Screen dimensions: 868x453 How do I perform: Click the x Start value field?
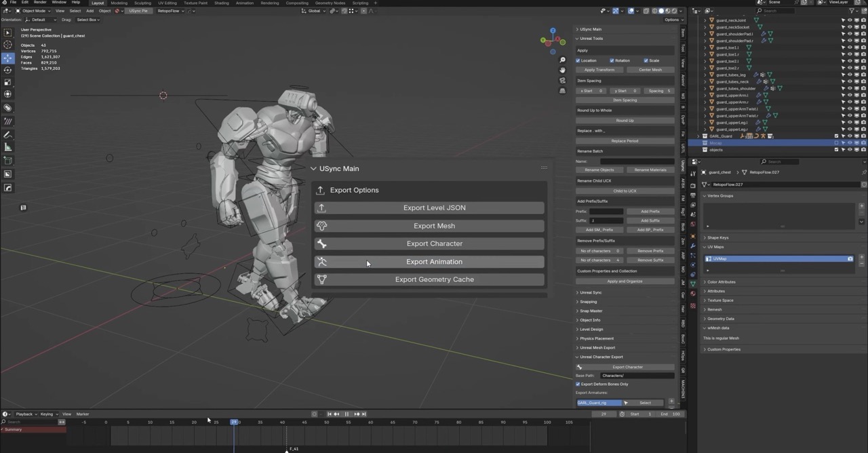591,91
